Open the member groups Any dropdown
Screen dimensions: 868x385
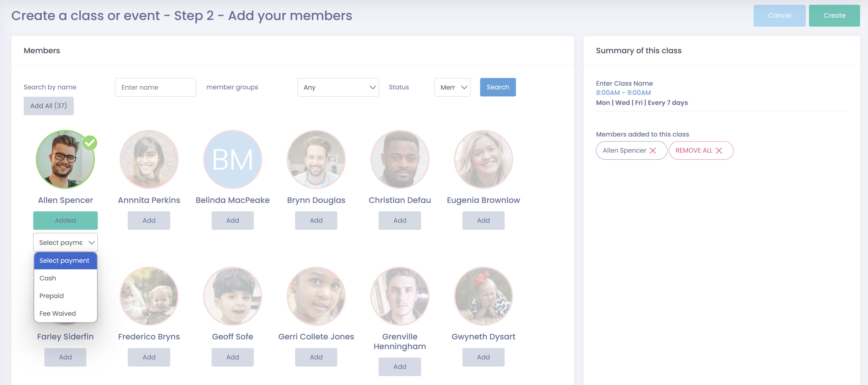[x=338, y=87]
